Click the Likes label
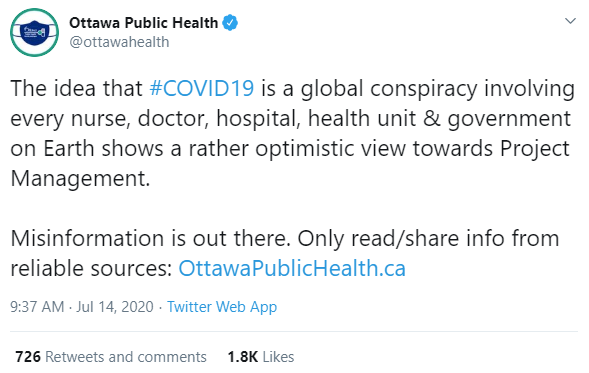Viewport: 589px width, 373px height. [x=278, y=356]
